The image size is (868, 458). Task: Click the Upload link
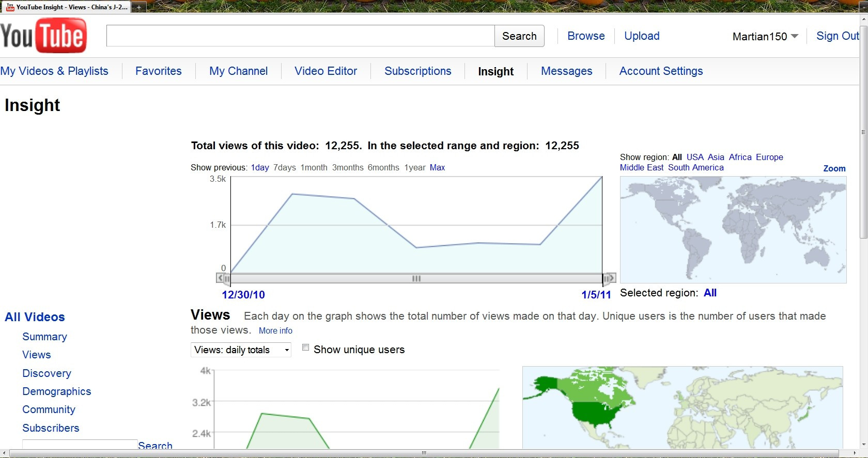point(642,36)
